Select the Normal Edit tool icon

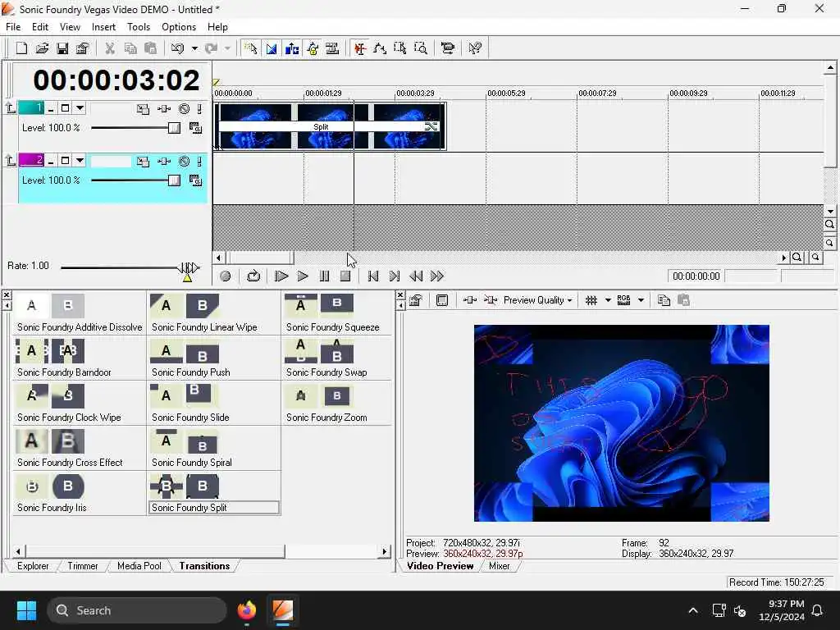click(x=360, y=48)
